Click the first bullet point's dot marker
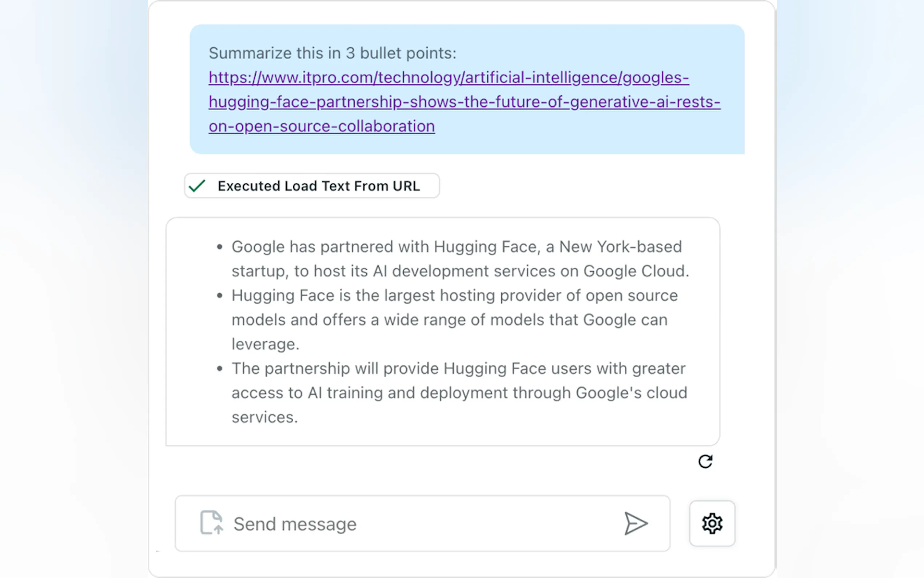Screen dimensions: 924x578 (x=219, y=247)
